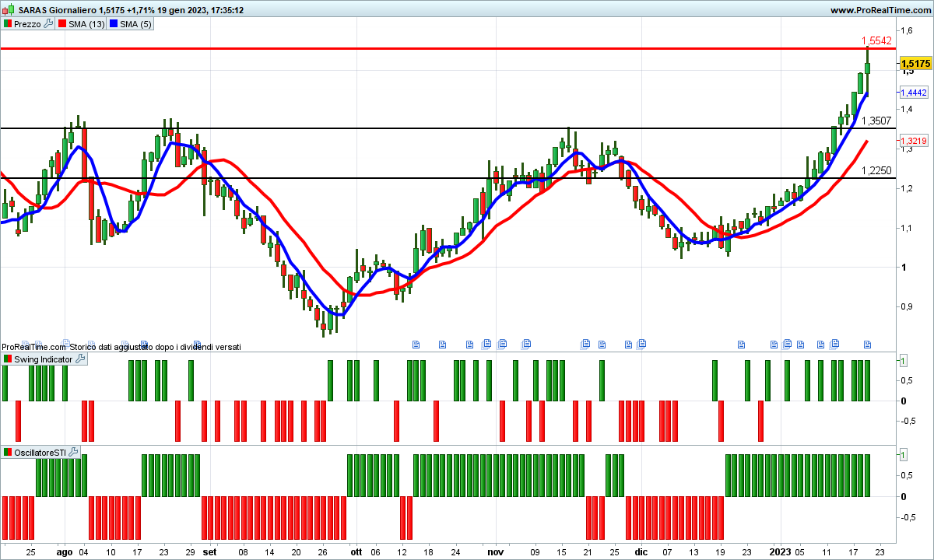Screen dimensions: 934x560
Task: Open the Prezzo settings wrench icon
Action: tap(48, 24)
